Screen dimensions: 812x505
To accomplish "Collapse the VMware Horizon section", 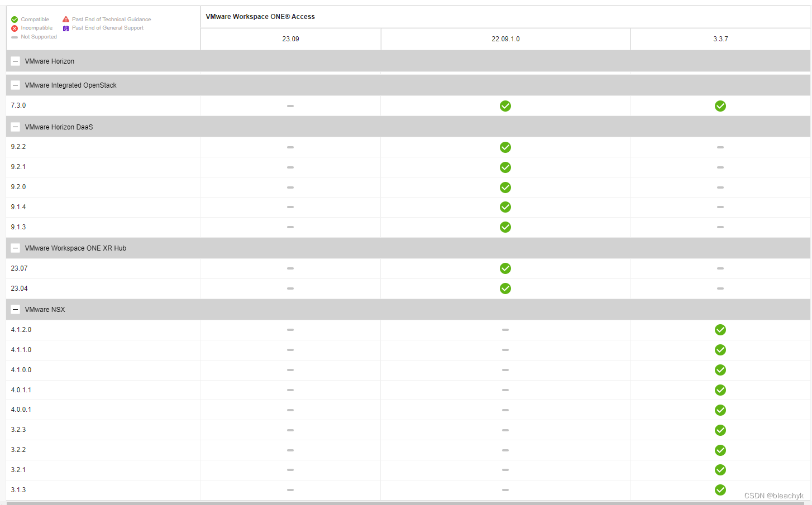I will tap(15, 61).
